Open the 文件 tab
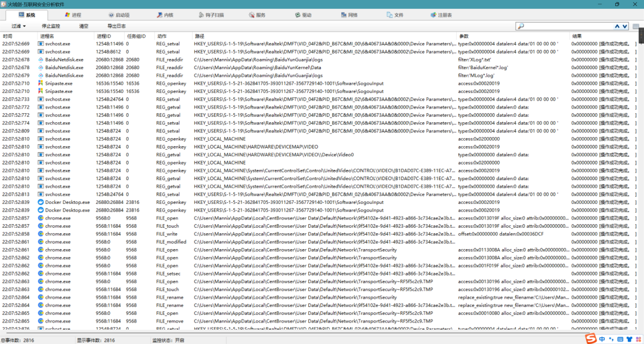Screen dimensions: 644x344 point(395,15)
